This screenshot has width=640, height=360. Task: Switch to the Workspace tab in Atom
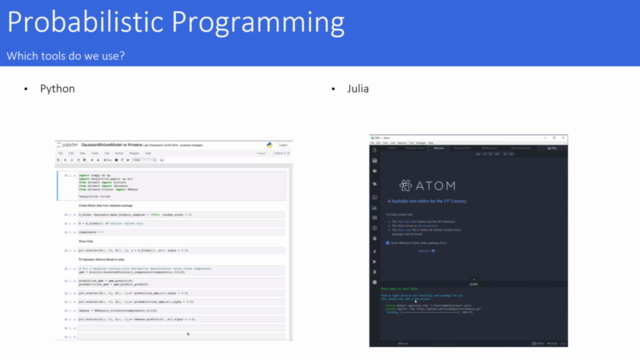pos(489,148)
